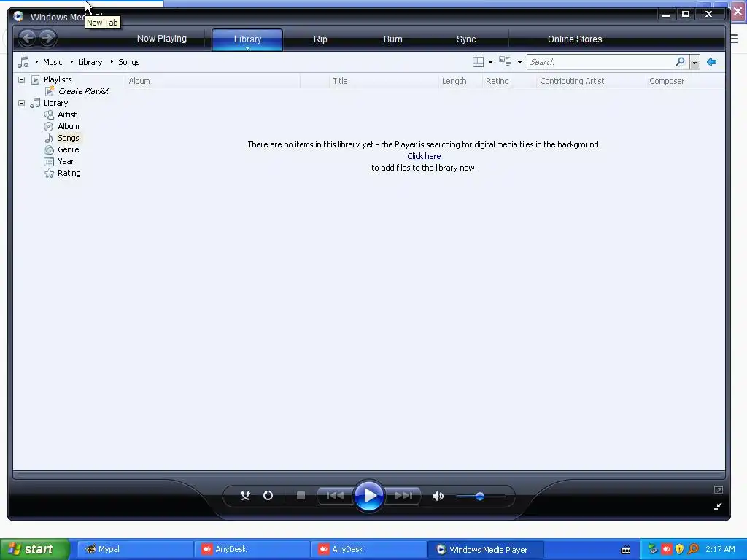Sort by the Album column header
Viewport: 747px width, 560px height.
point(212,81)
